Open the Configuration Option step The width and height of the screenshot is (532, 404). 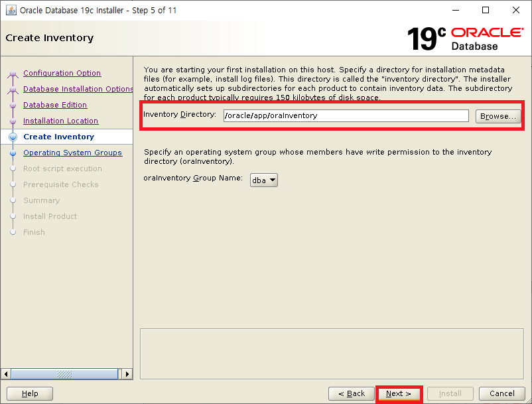(x=62, y=73)
